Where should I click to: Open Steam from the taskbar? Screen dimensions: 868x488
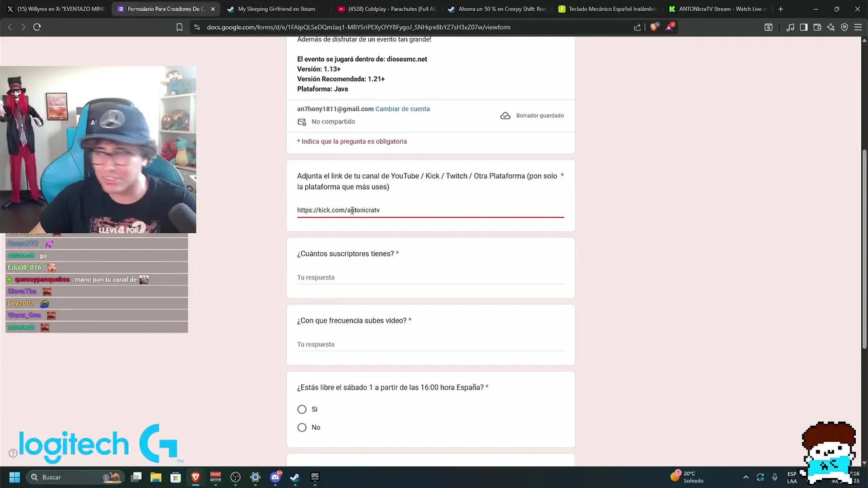295,477
